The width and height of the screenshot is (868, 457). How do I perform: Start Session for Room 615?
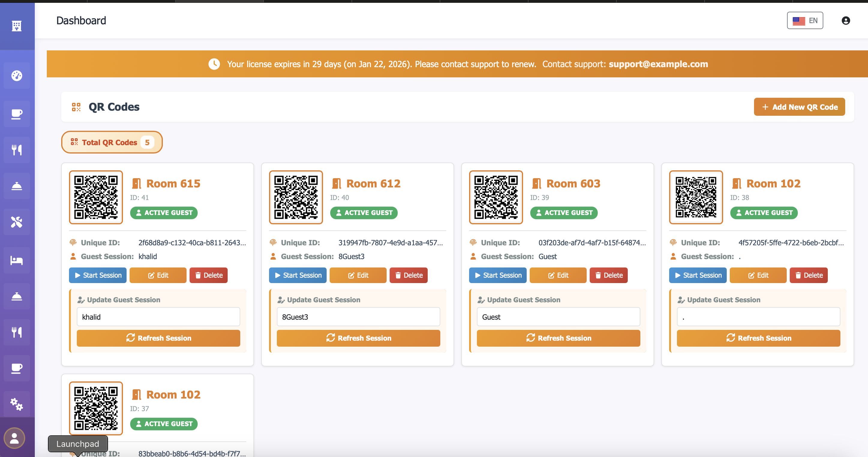pyautogui.click(x=98, y=275)
